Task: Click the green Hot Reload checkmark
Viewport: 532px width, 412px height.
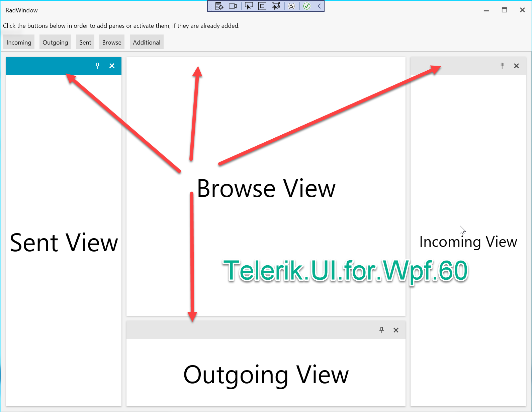Action: point(307,6)
